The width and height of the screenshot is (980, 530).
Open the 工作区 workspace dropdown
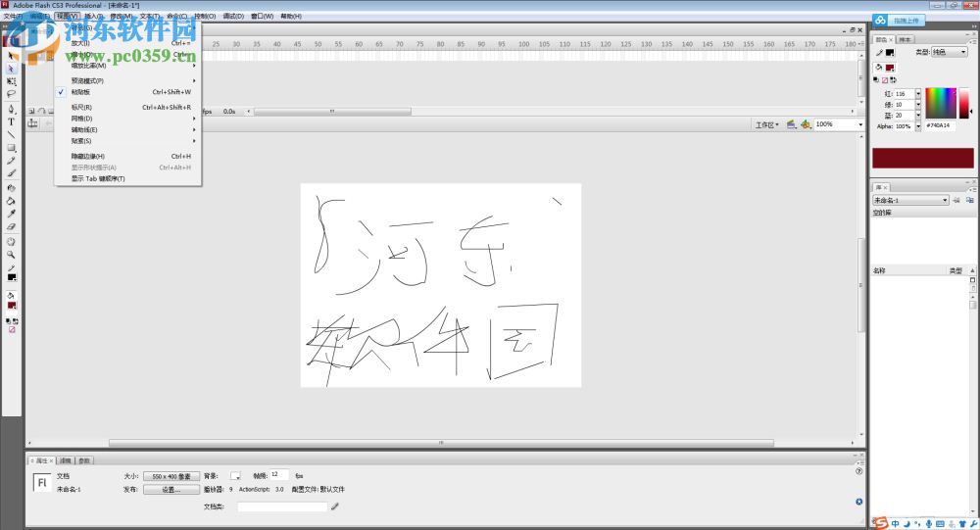click(x=767, y=125)
